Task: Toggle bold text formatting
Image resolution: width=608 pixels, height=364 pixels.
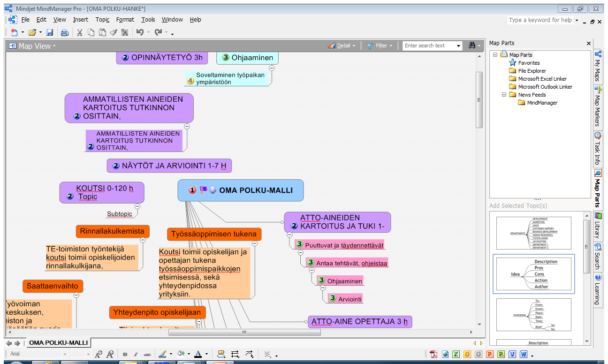Action: coord(125,354)
